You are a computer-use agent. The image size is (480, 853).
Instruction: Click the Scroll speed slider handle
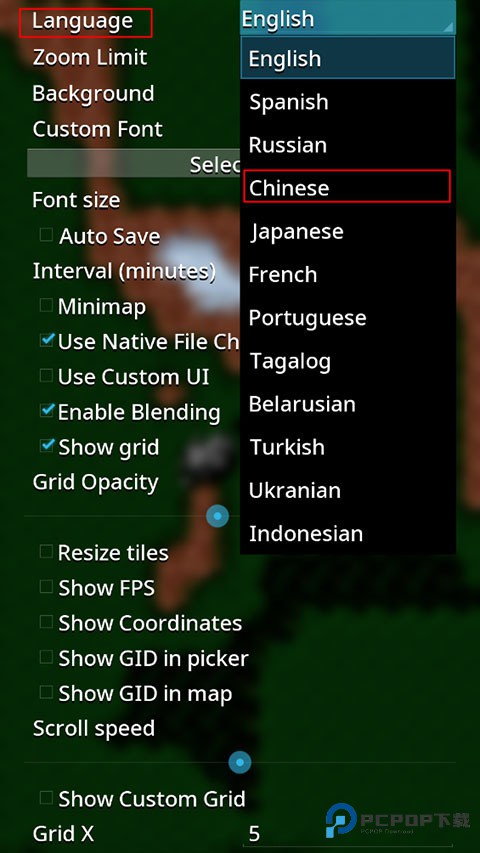239,762
